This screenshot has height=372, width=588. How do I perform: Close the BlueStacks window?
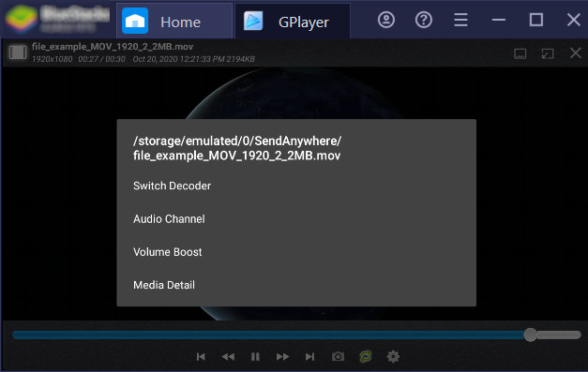click(x=574, y=20)
